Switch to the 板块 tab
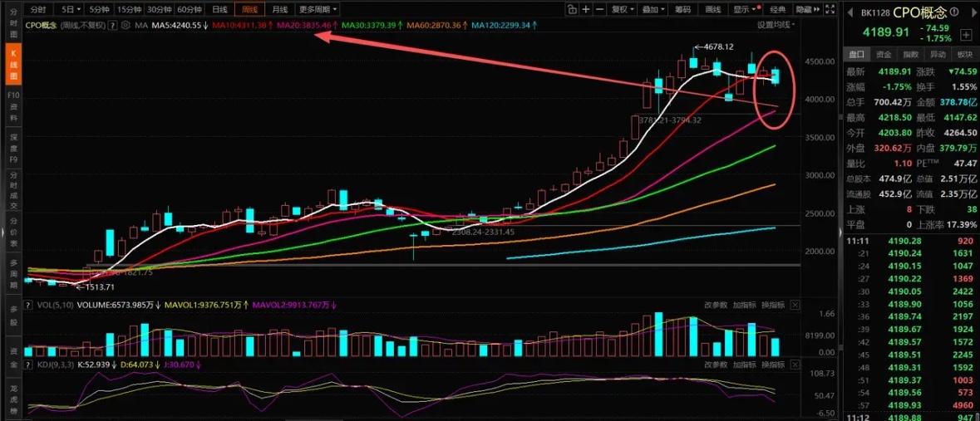Viewport: 980px width, 421px height. point(965,54)
